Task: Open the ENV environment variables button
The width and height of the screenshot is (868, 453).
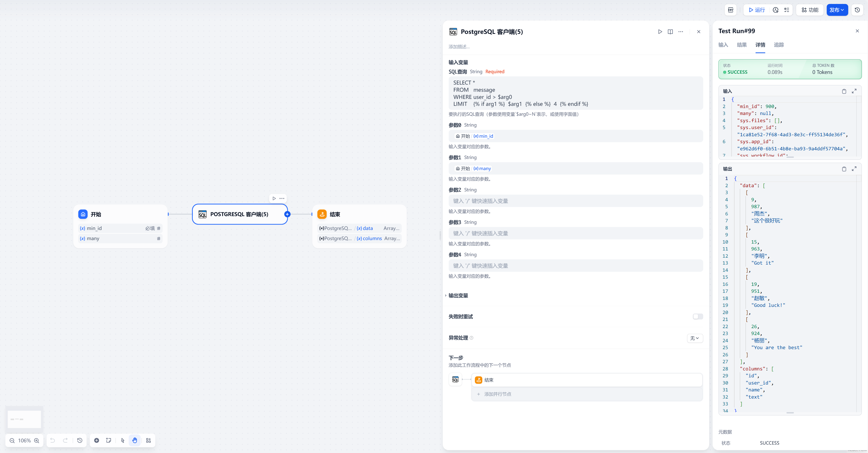Action: coord(731,10)
